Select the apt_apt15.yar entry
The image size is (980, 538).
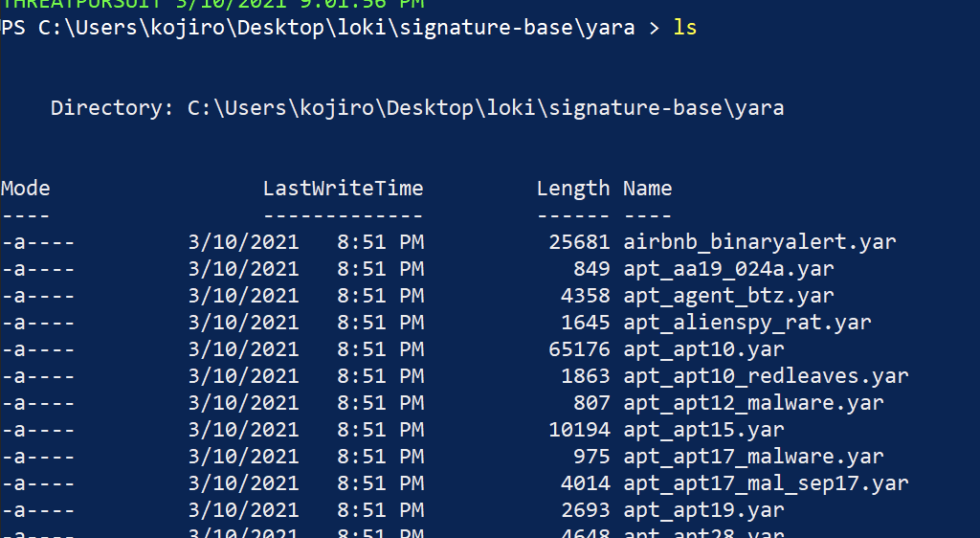point(703,430)
